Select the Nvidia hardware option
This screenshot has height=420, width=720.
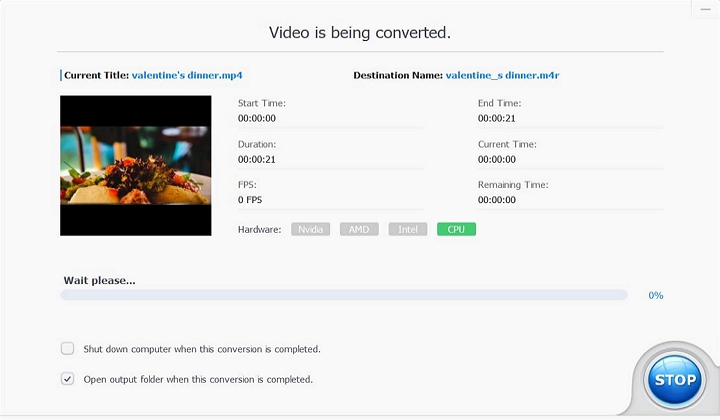coord(310,229)
